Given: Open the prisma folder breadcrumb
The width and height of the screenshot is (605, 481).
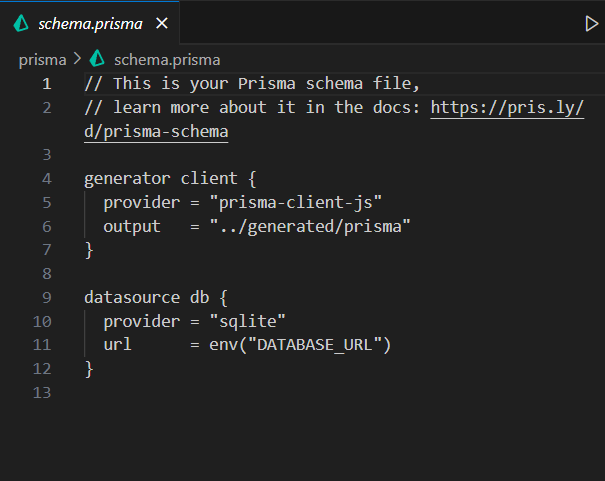Looking at the screenshot, I should tap(42, 60).
